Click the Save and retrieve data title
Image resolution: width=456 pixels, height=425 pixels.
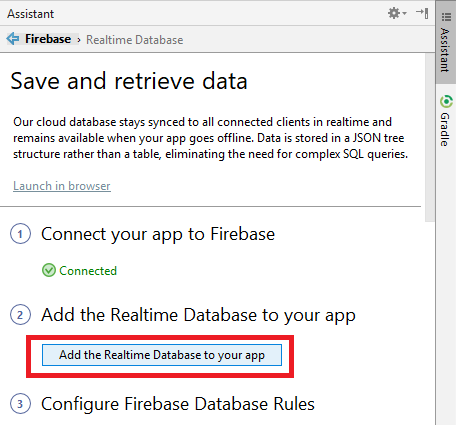tap(129, 81)
